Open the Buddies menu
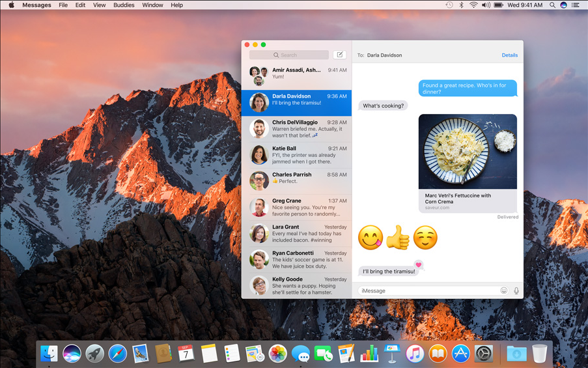Image resolution: width=588 pixels, height=368 pixels. tap(124, 5)
